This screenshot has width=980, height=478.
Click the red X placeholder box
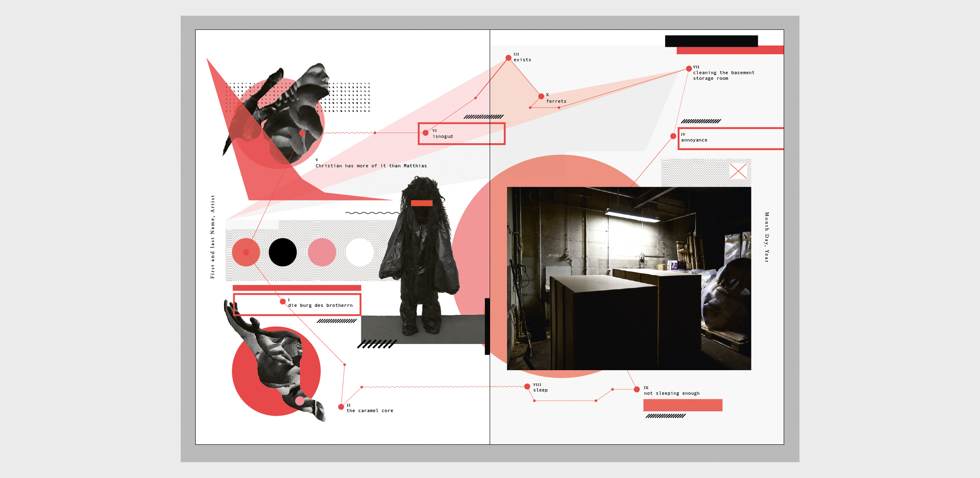pos(738,171)
